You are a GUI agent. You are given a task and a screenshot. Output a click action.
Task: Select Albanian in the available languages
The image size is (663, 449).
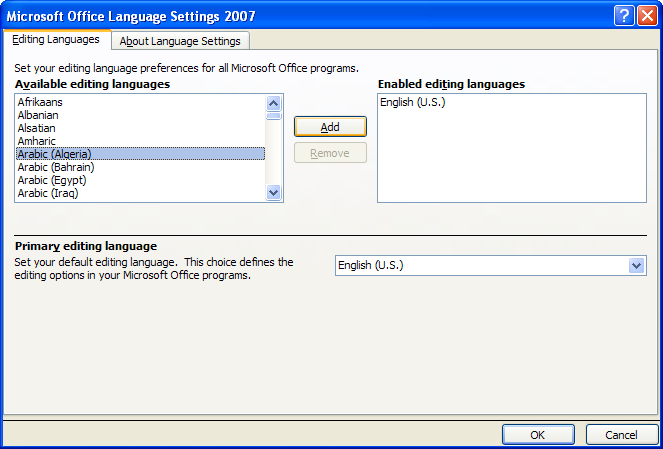(x=141, y=115)
